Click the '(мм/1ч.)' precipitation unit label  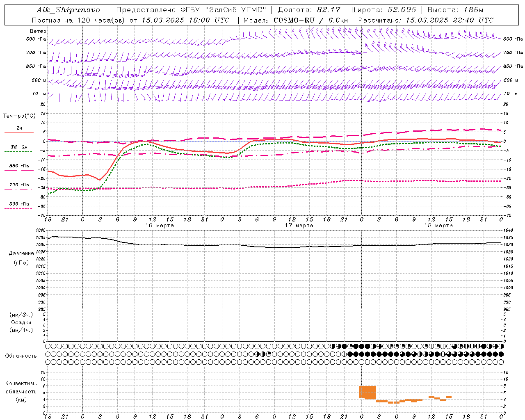click(21, 330)
